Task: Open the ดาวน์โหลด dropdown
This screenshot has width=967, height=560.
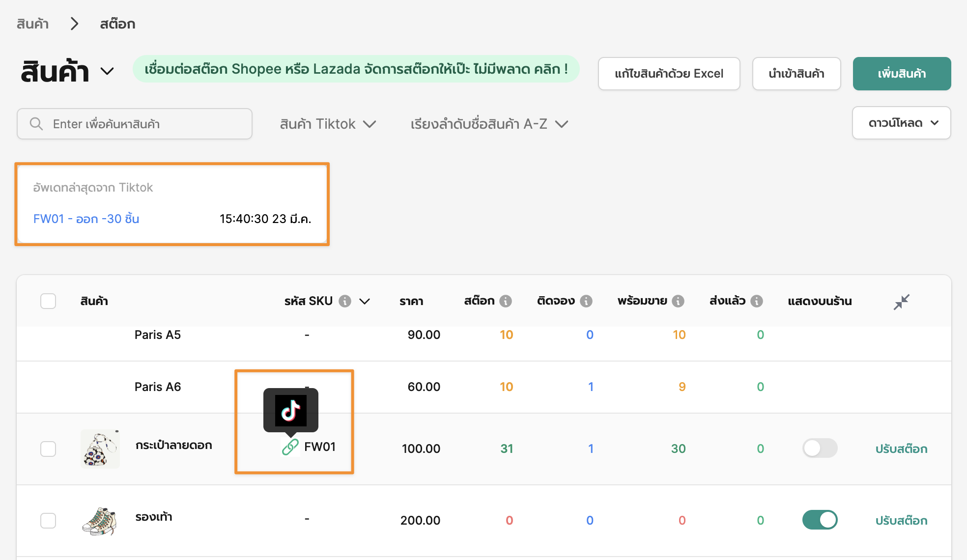Action: (902, 123)
